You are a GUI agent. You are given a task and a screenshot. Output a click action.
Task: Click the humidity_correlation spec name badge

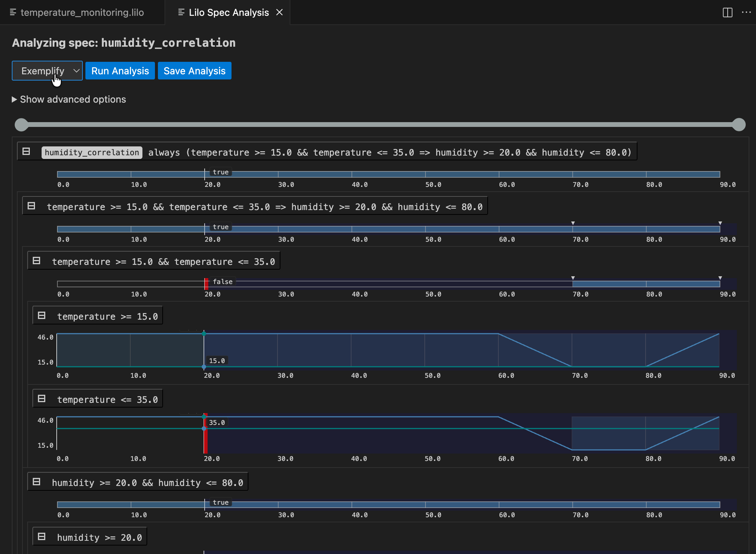point(92,152)
